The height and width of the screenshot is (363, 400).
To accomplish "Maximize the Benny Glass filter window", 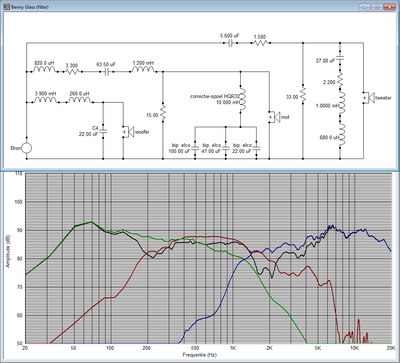I will coord(377,6).
